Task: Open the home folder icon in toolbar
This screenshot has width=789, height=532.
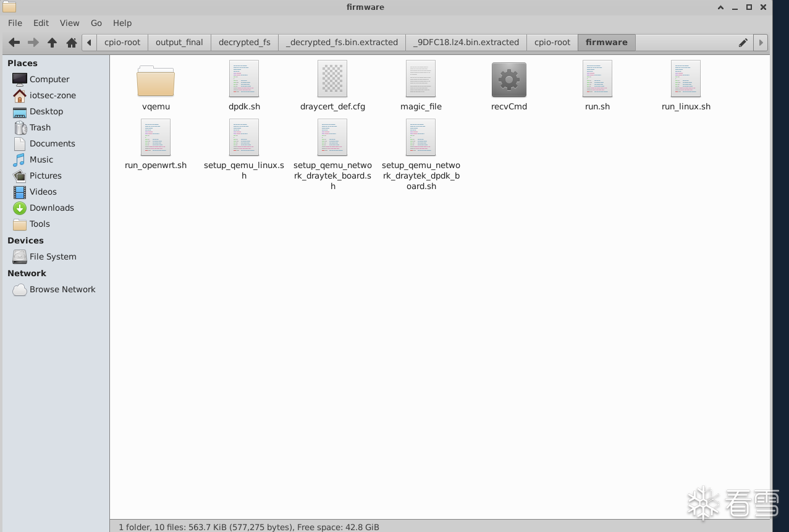Action: [x=72, y=43]
